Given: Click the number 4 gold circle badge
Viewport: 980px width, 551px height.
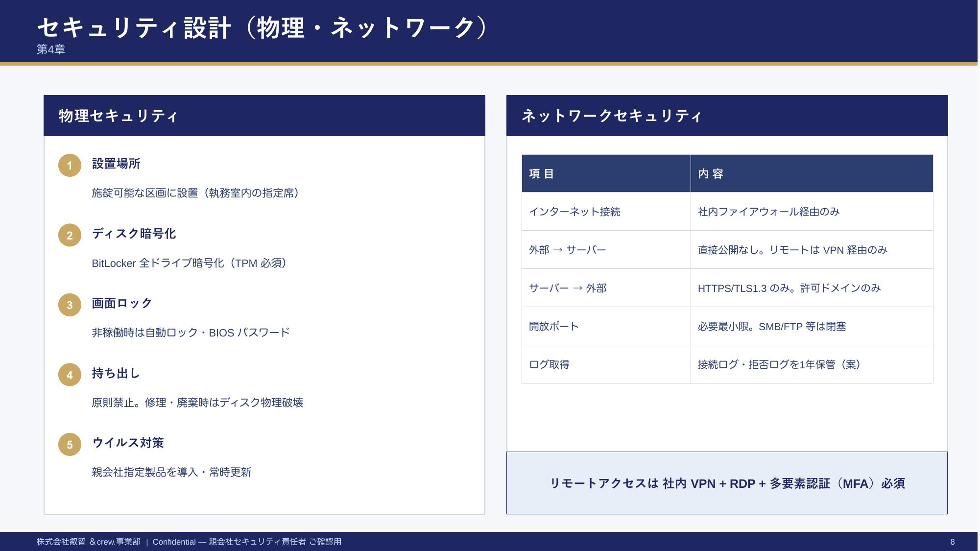Looking at the screenshot, I should coord(70,375).
